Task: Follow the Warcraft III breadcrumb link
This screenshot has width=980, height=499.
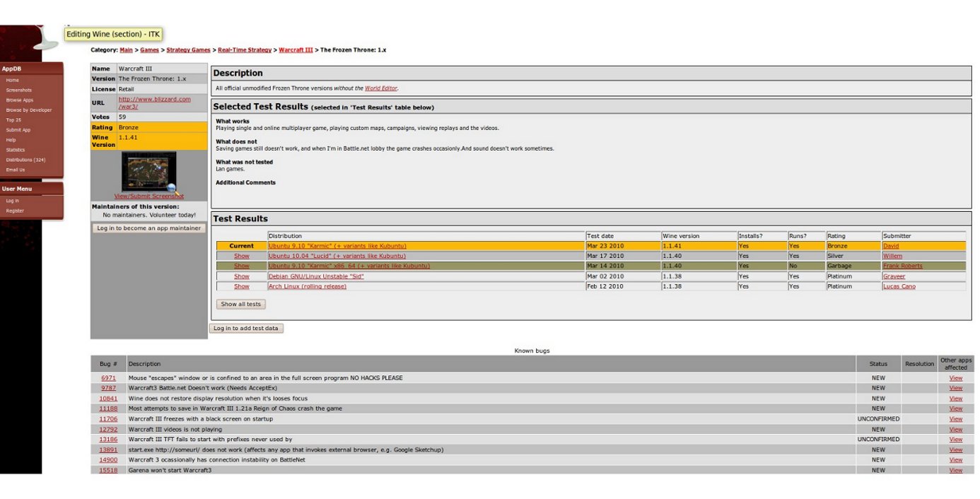Action: tap(296, 50)
